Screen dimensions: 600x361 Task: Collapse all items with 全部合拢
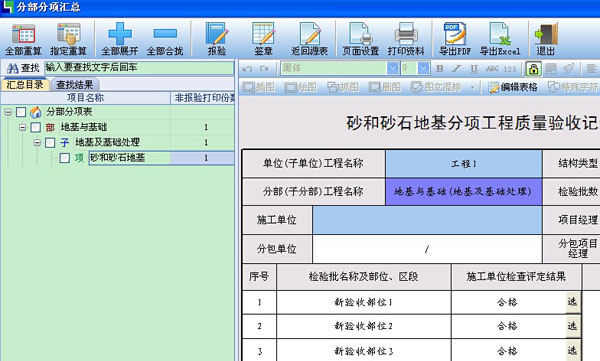point(165,39)
